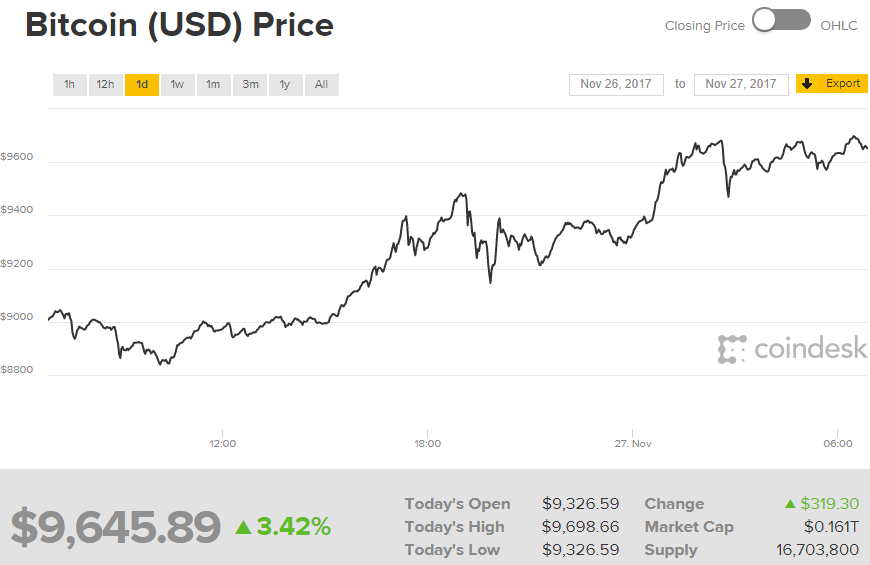Click the Closing Price label
This screenshot has height=565, width=870.
tap(705, 26)
